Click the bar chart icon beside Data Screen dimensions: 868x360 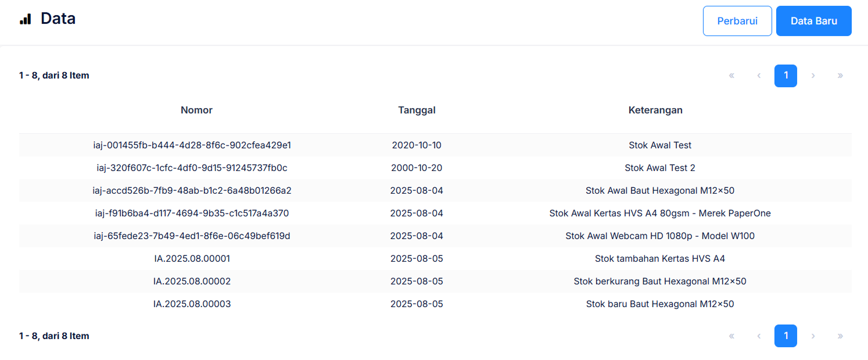point(25,19)
